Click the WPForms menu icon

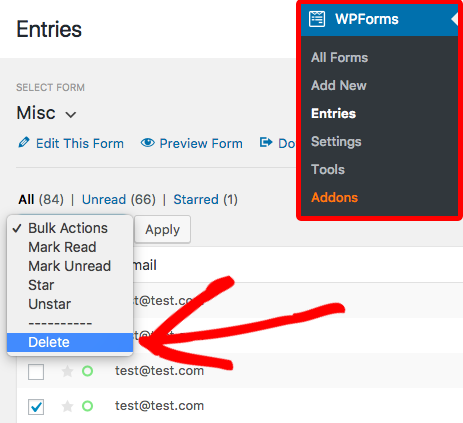(317, 19)
